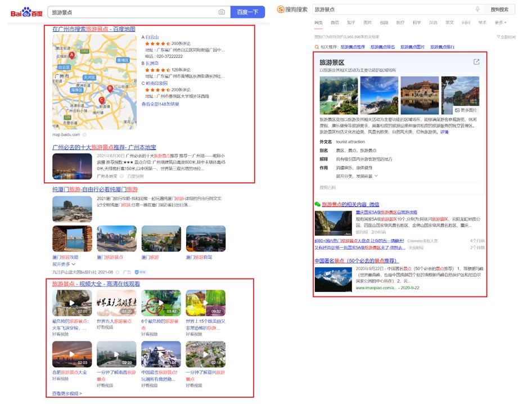Click the WeChat icon beside 相关内容

pos(317,204)
